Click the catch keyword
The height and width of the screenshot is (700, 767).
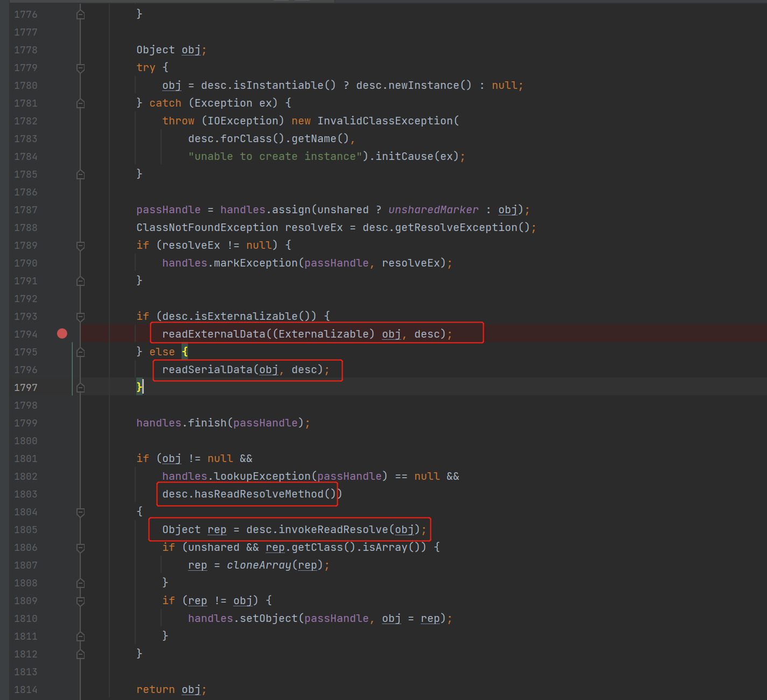(x=165, y=103)
